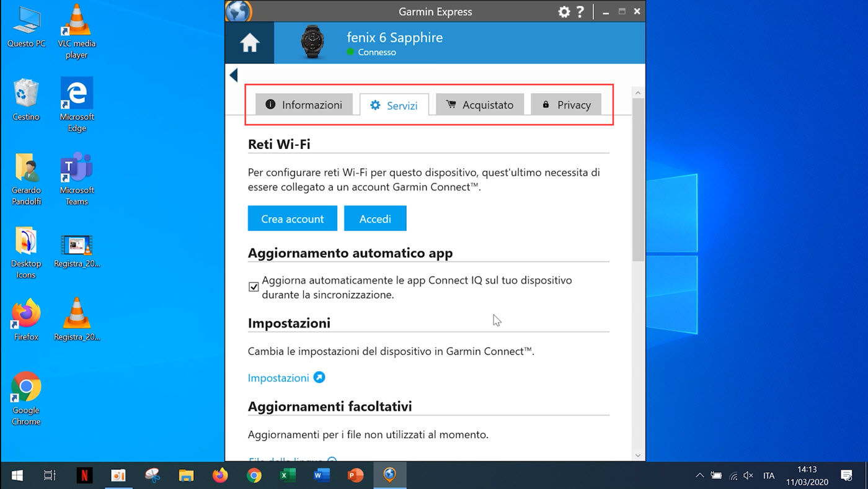Launch Excel from the taskbar
The image size is (868, 489).
coord(287,475)
